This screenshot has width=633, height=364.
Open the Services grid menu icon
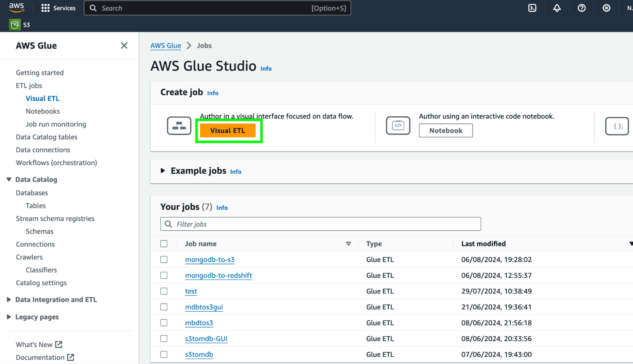[45, 8]
